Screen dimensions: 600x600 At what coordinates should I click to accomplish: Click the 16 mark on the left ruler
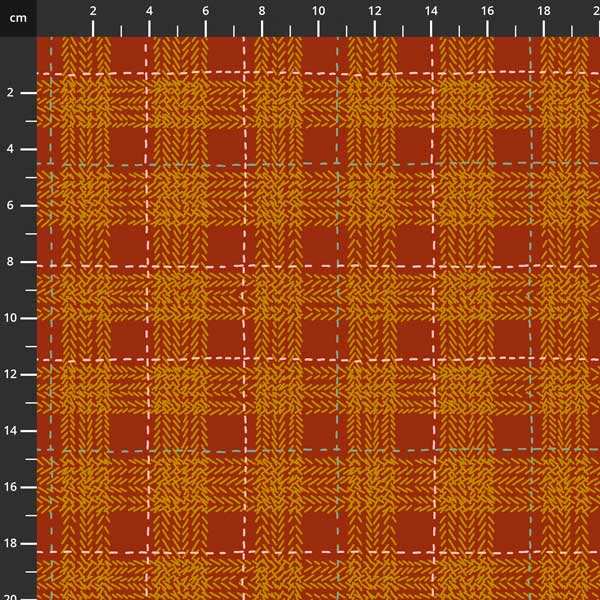(x=12, y=487)
